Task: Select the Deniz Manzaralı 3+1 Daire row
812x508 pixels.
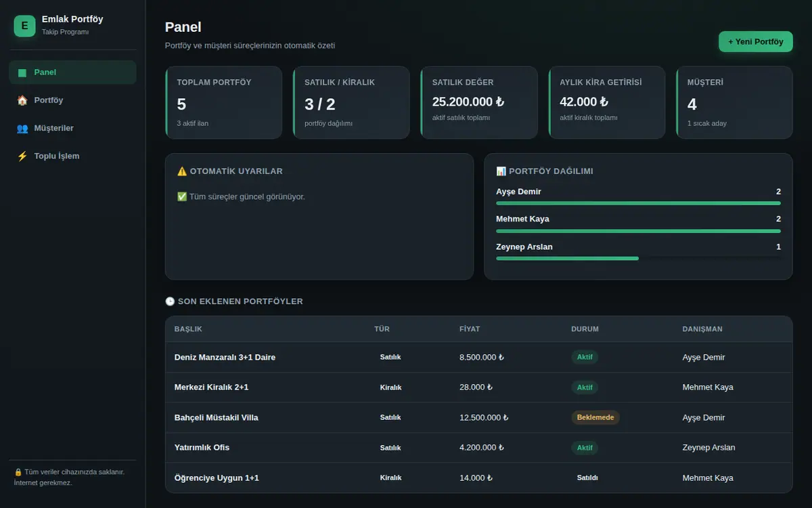Action: tap(478, 357)
